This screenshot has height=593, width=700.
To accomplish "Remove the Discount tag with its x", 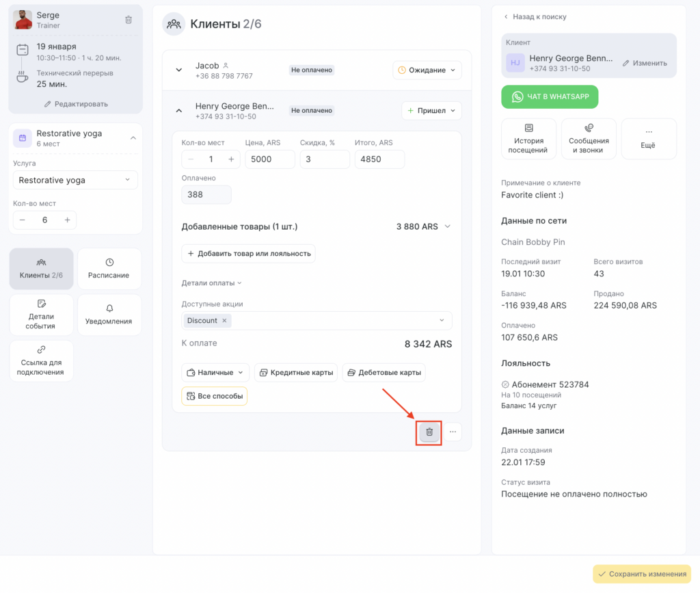I will [226, 321].
